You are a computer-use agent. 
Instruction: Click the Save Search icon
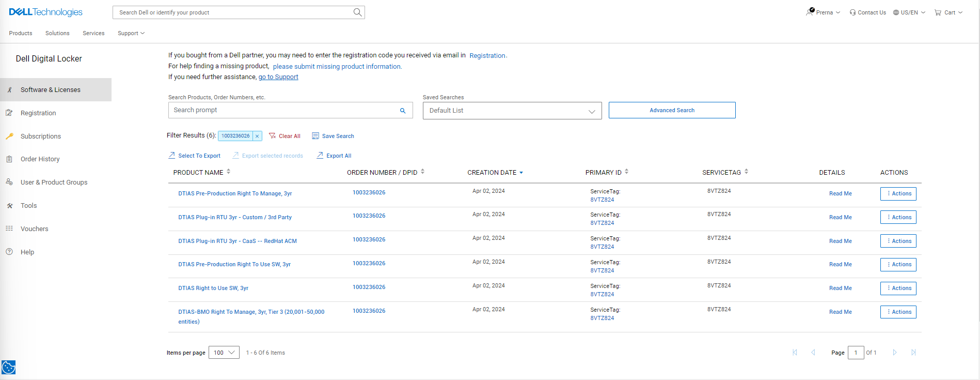(x=315, y=136)
